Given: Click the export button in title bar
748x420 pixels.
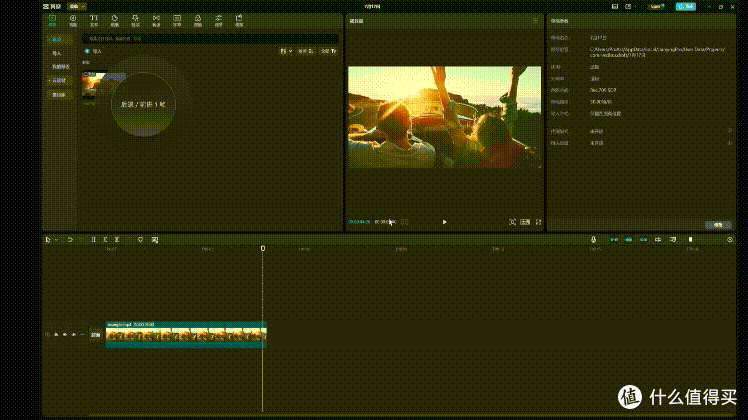Looking at the screenshot, I should [686, 6].
